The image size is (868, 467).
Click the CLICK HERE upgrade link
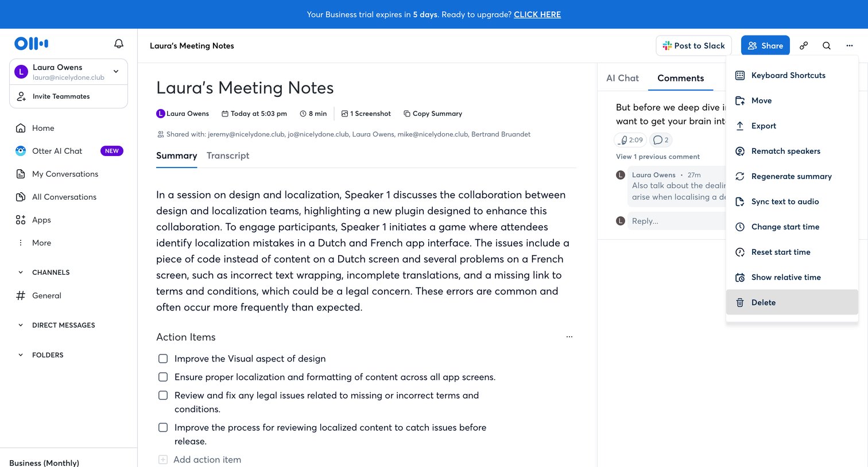pos(537,14)
